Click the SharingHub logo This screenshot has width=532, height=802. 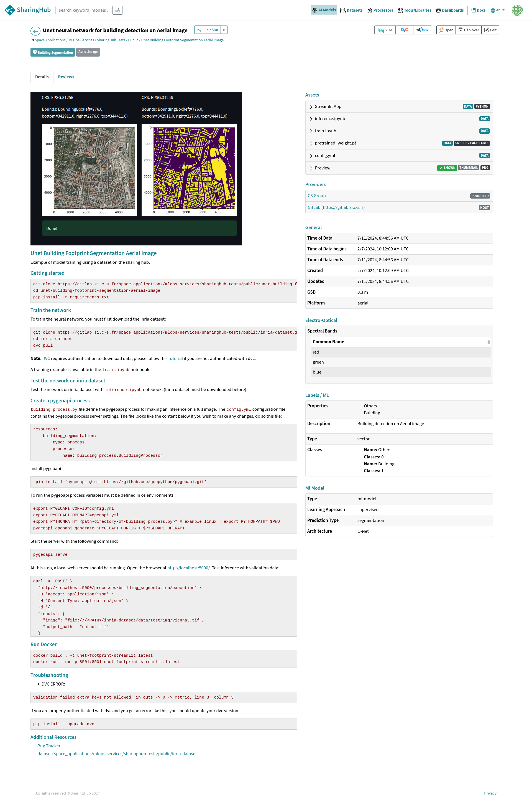click(x=27, y=10)
